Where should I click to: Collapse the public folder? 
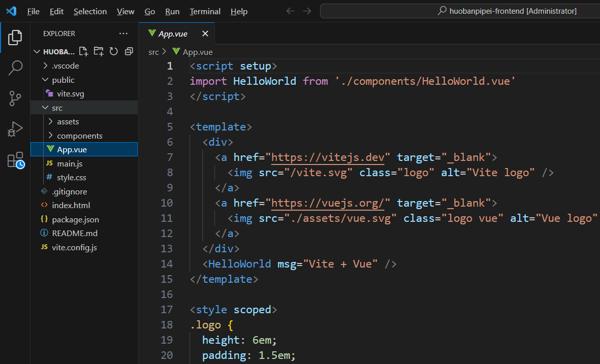pyautogui.click(x=63, y=80)
